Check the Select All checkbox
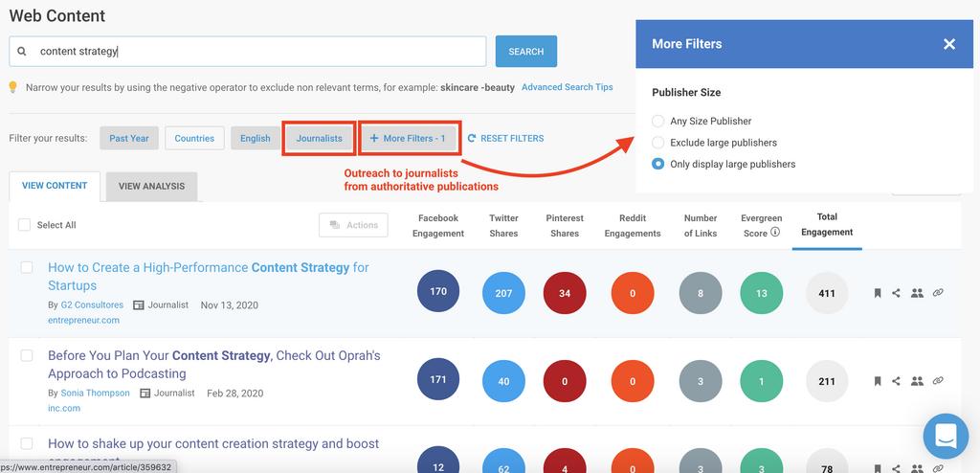 pyautogui.click(x=25, y=225)
